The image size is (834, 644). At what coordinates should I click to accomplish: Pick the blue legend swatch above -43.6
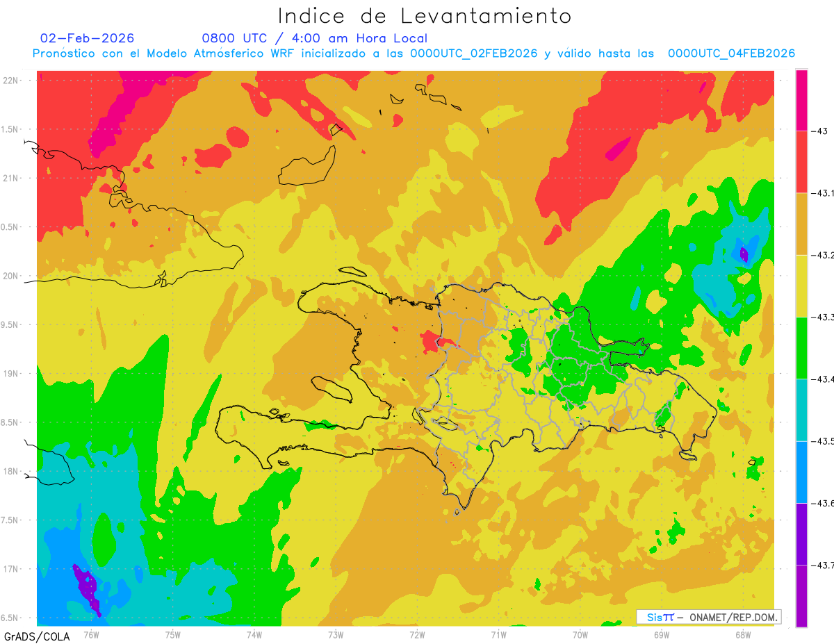801,472
